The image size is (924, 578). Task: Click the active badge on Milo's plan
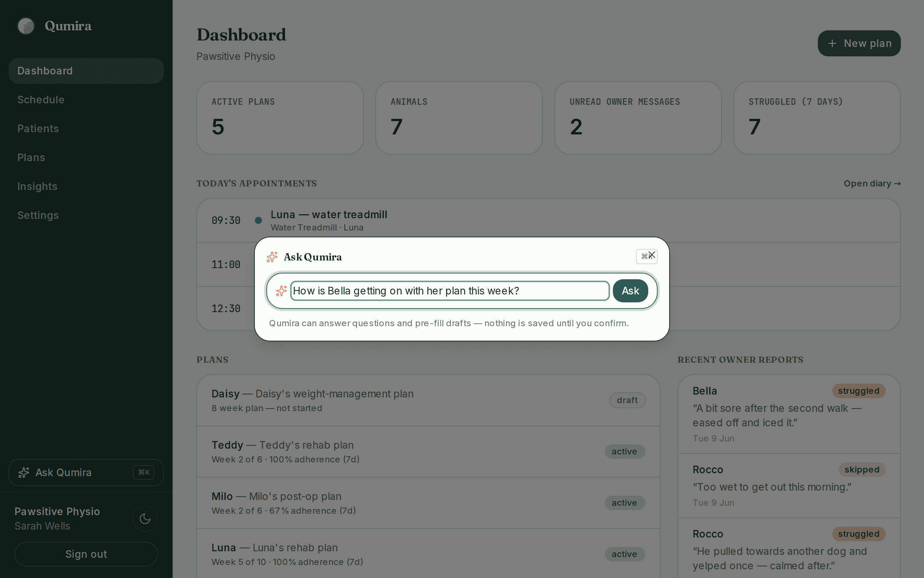[625, 503]
